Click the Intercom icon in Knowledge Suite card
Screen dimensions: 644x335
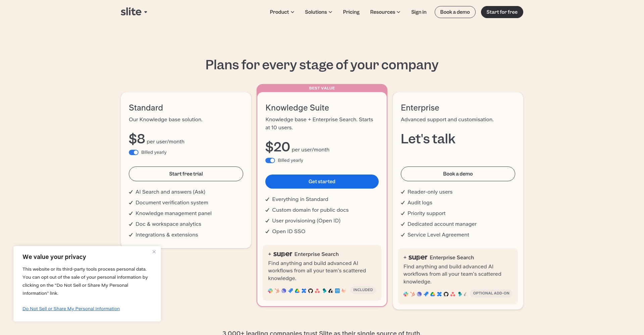(x=337, y=291)
